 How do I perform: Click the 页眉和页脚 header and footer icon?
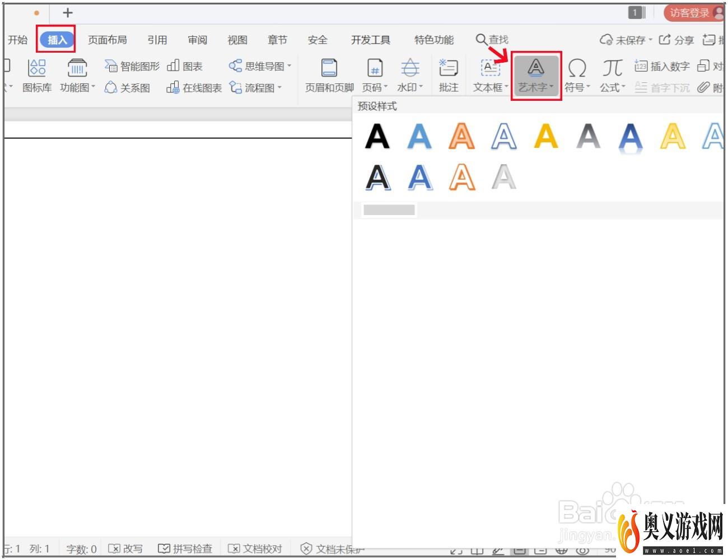point(329,68)
